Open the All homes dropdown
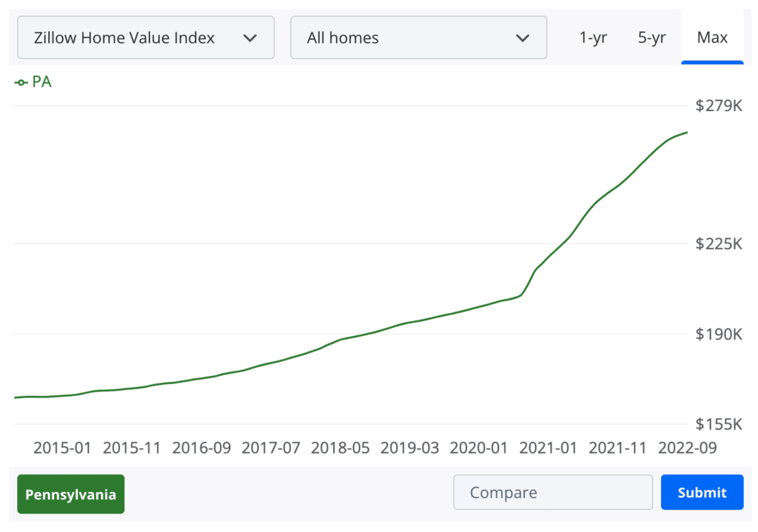This screenshot has height=532, width=758. tap(419, 38)
